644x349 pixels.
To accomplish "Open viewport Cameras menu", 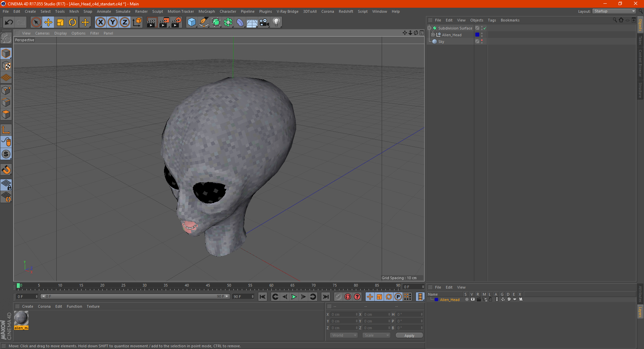I will tap(42, 33).
